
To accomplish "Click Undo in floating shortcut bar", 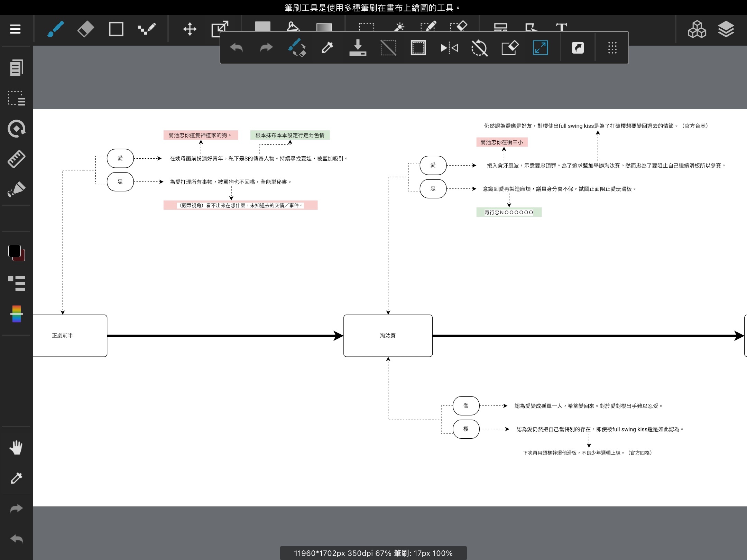I will [237, 48].
